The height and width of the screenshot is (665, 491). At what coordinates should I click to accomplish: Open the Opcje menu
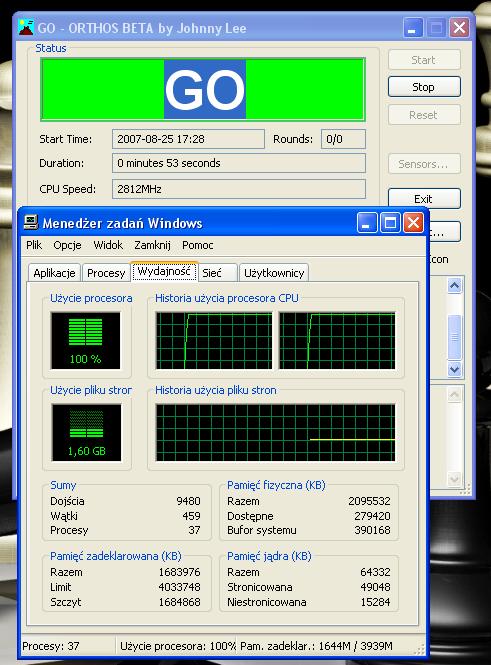point(67,245)
